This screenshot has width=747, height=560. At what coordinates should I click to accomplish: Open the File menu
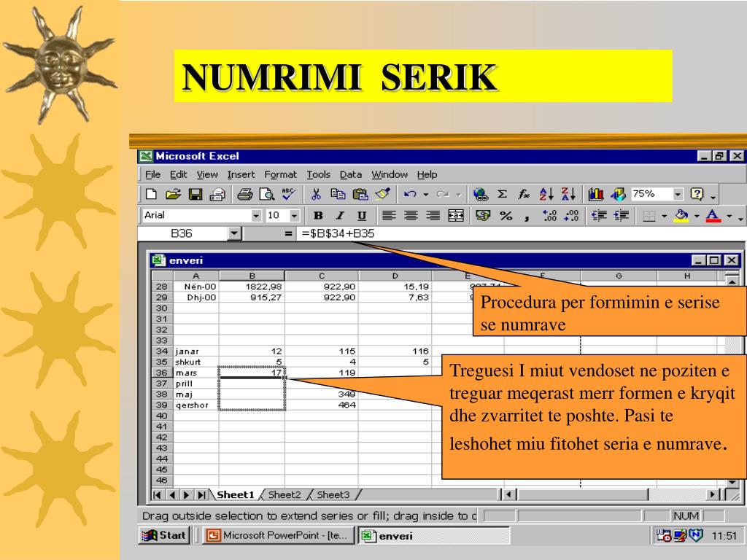(152, 174)
